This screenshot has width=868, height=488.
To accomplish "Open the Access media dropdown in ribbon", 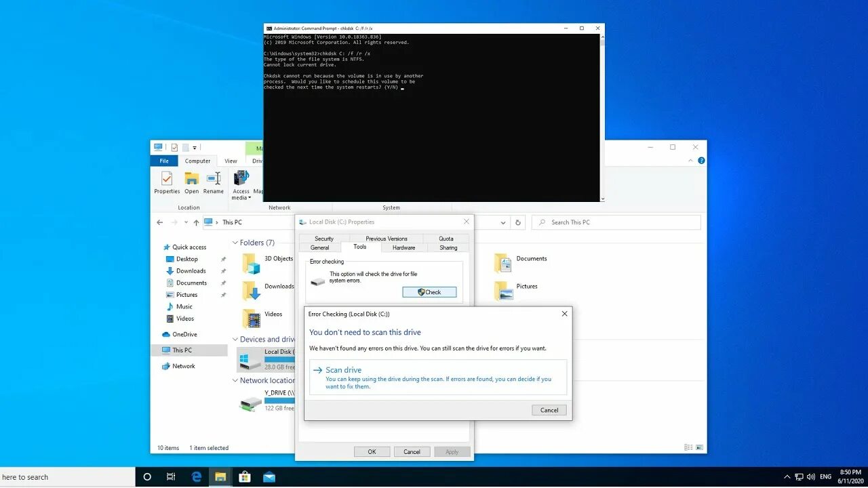I will point(241,185).
